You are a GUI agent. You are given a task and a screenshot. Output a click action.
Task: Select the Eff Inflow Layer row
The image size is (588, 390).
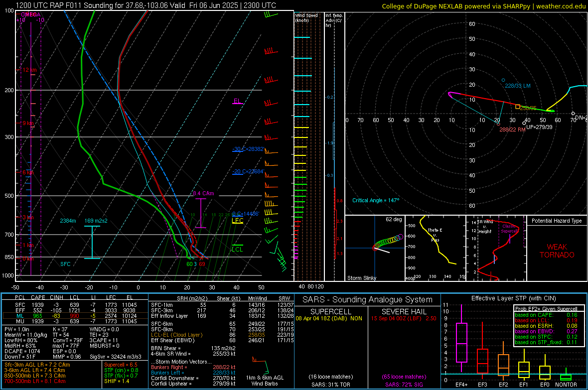coord(222,316)
